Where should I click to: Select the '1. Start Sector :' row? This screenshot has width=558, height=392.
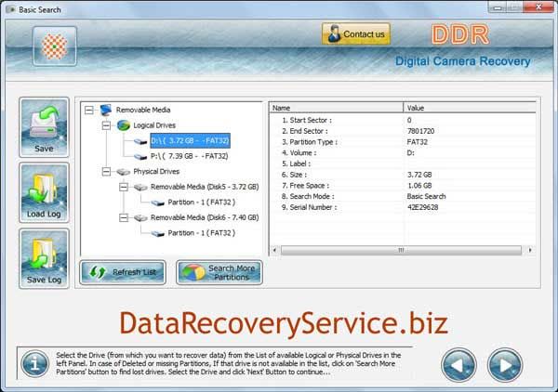tap(403, 120)
